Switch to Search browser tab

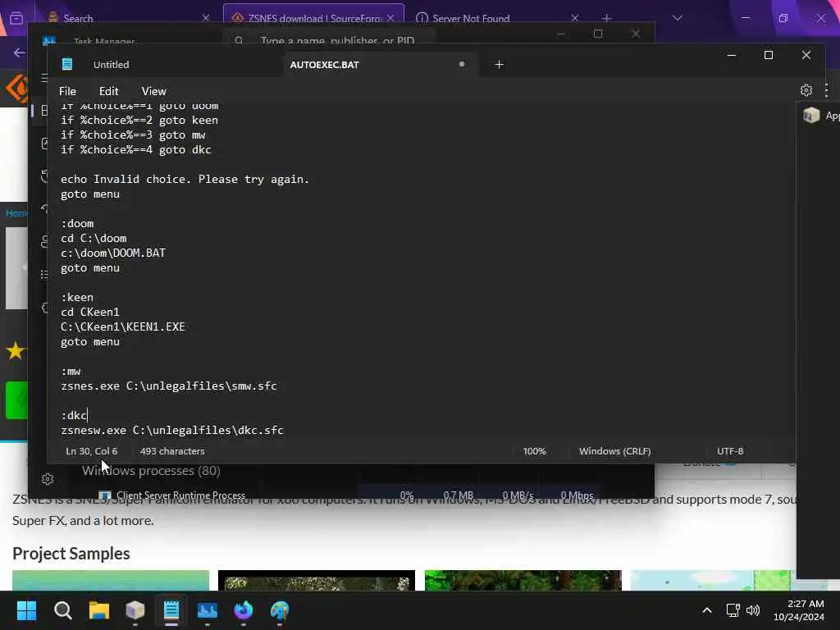[78, 18]
